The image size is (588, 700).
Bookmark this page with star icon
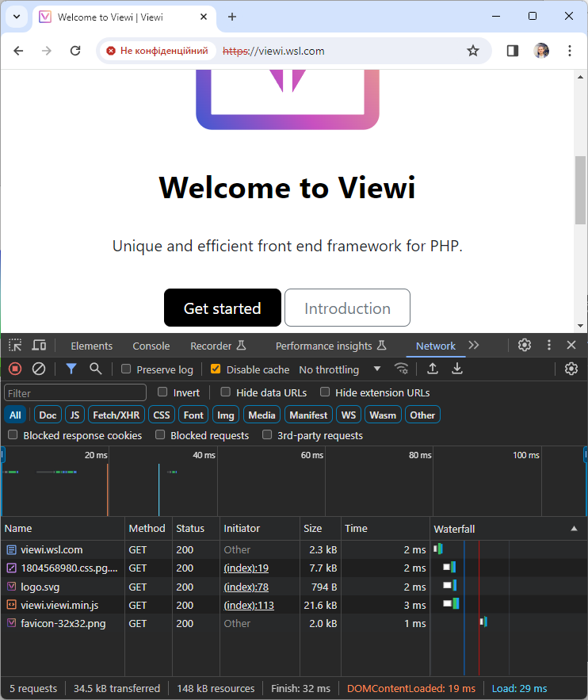tap(473, 51)
